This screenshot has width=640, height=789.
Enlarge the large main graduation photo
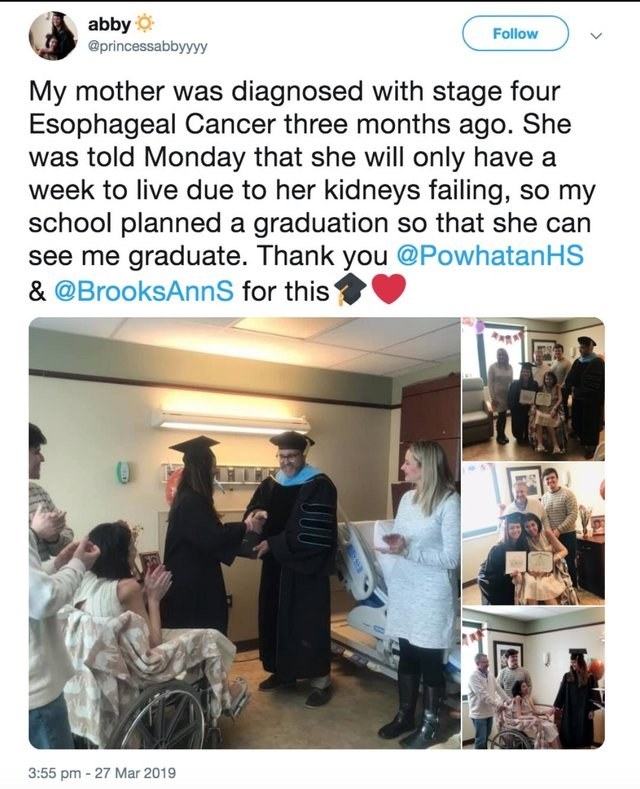245,533
